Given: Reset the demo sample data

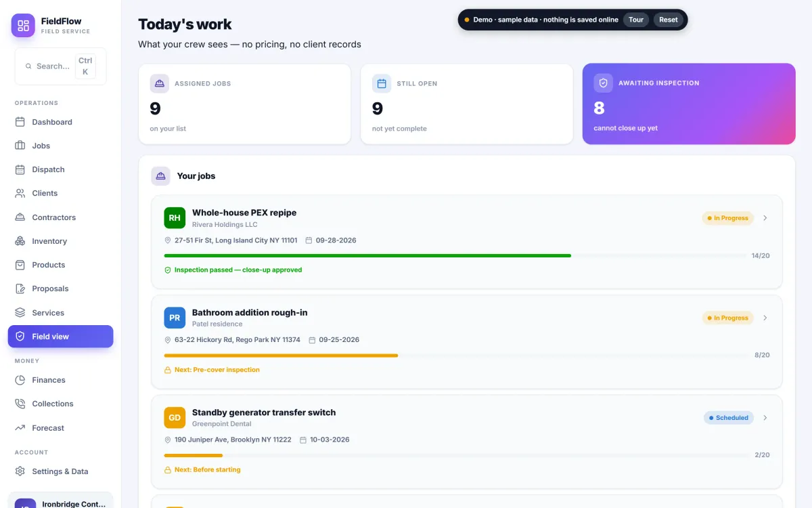Looking at the screenshot, I should click(x=669, y=20).
